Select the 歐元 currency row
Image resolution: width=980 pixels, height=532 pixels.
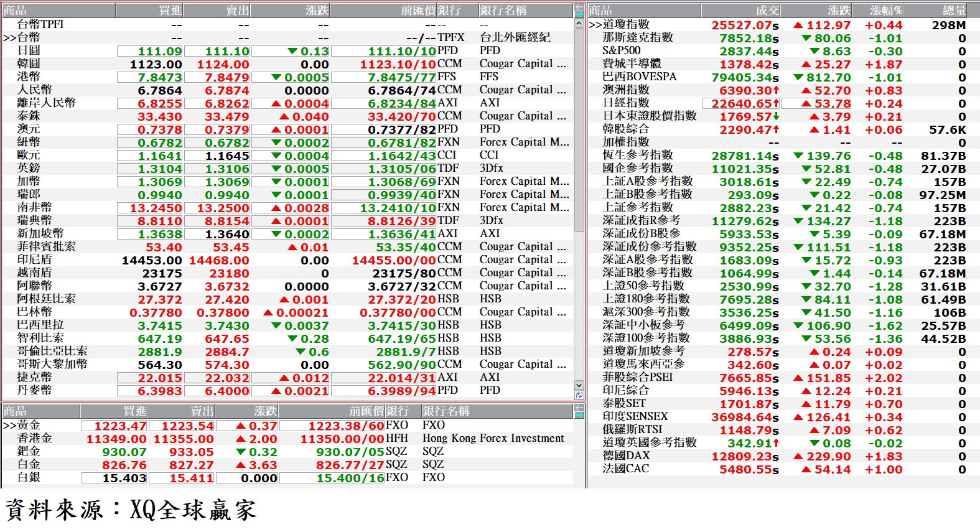[x=287, y=155]
